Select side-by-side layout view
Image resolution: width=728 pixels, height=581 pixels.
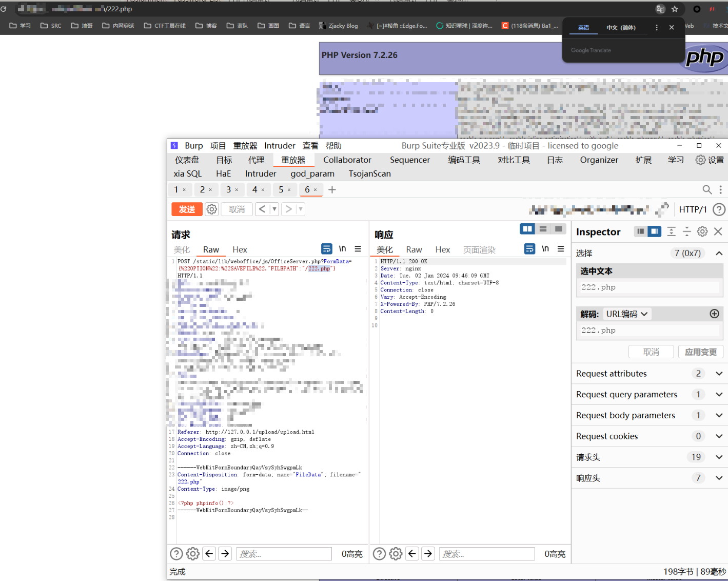coord(527,229)
